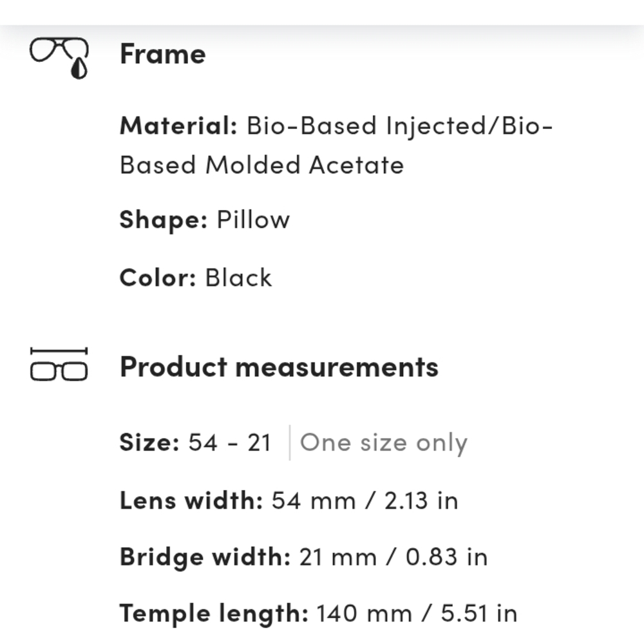Viewport: 644px width, 644px height.
Task: Click the glasses with droplet Frame icon
Action: pos(59,57)
